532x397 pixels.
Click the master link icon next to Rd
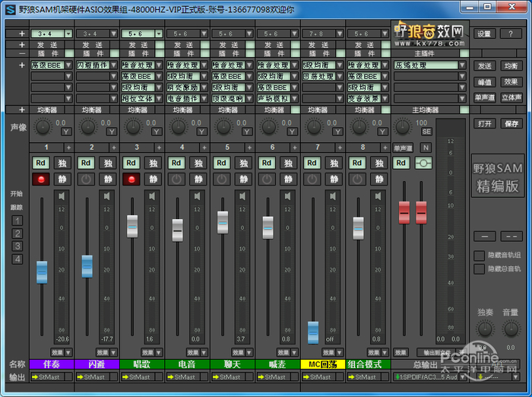[x=424, y=163]
